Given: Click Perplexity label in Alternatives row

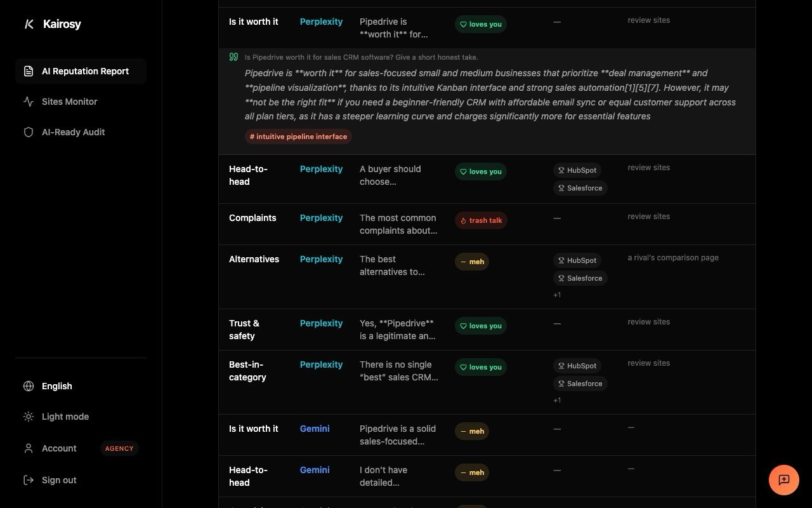Looking at the screenshot, I should (x=321, y=259).
